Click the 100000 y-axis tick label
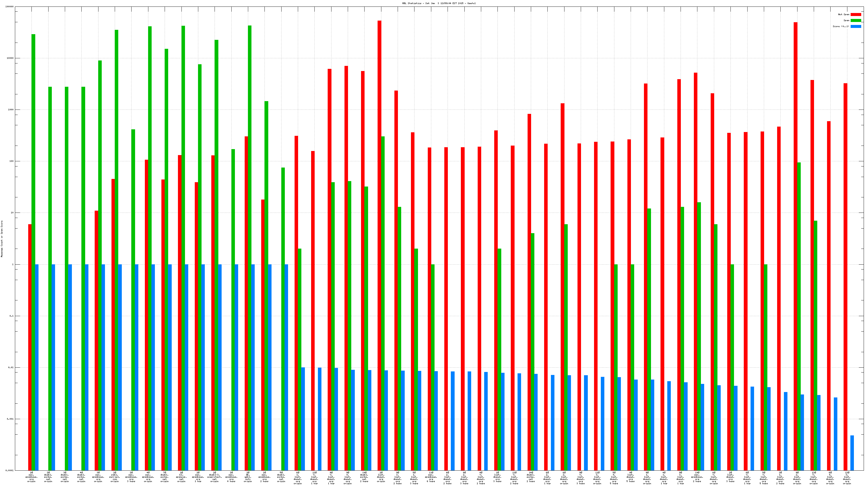 click(x=10, y=7)
